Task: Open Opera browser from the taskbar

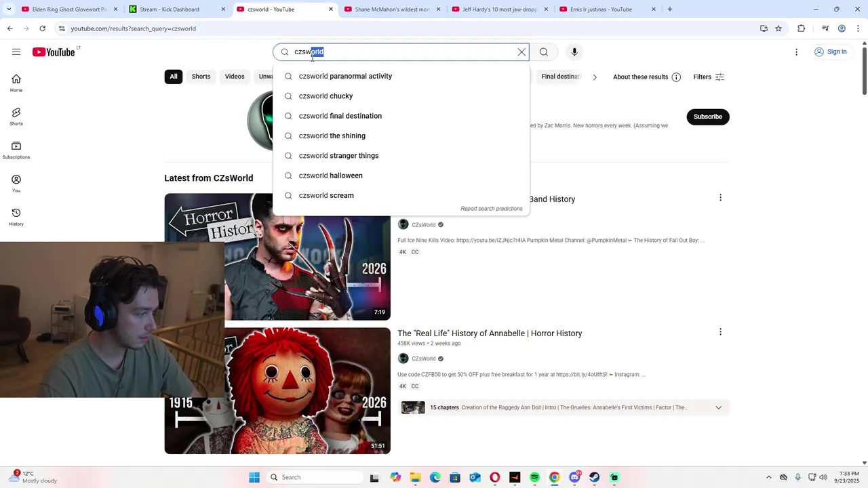Action: 495,477
